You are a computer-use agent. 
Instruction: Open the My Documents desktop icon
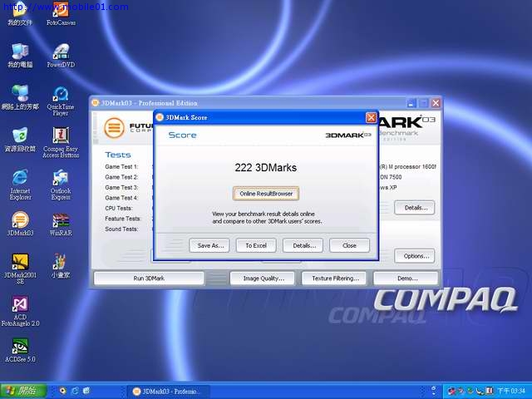(20, 14)
